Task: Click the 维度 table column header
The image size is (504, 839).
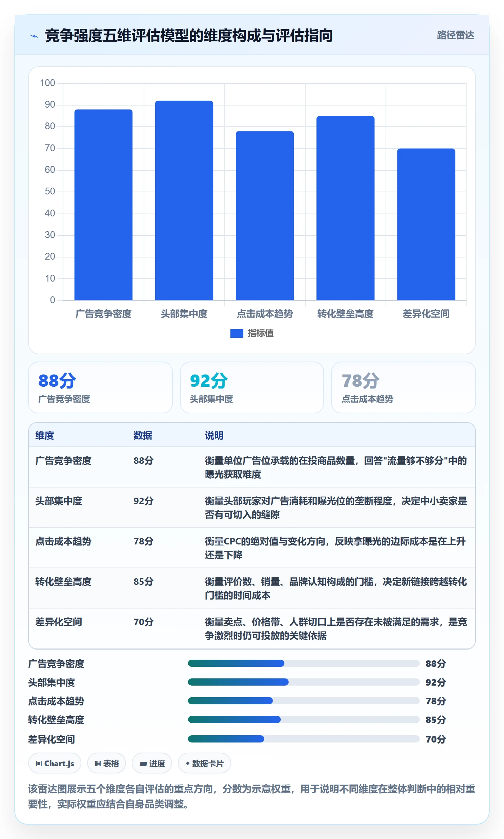Action: point(45,436)
